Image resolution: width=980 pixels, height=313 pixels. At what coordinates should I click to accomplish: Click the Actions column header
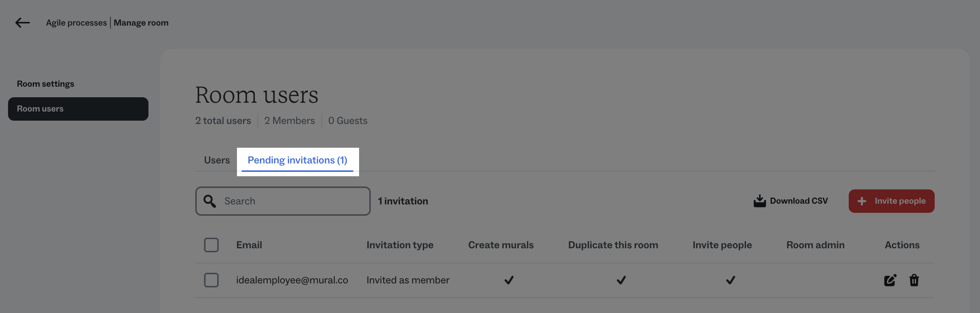click(x=902, y=245)
